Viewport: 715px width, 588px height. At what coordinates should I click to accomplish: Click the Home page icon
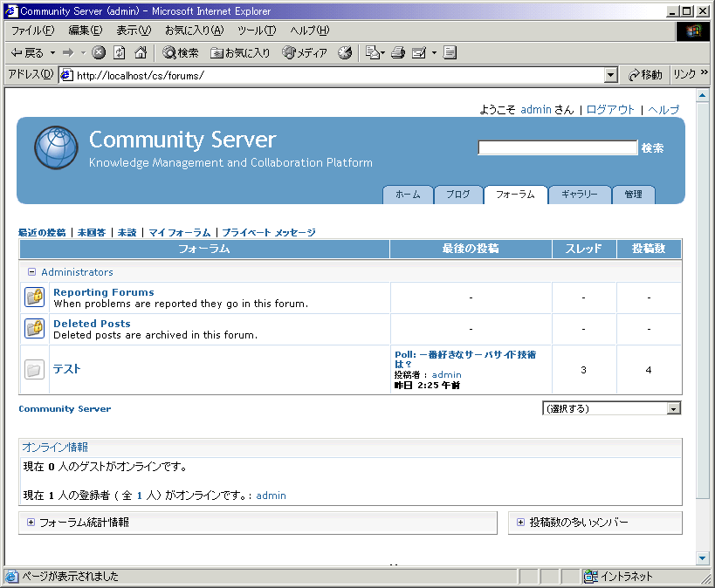[141, 53]
